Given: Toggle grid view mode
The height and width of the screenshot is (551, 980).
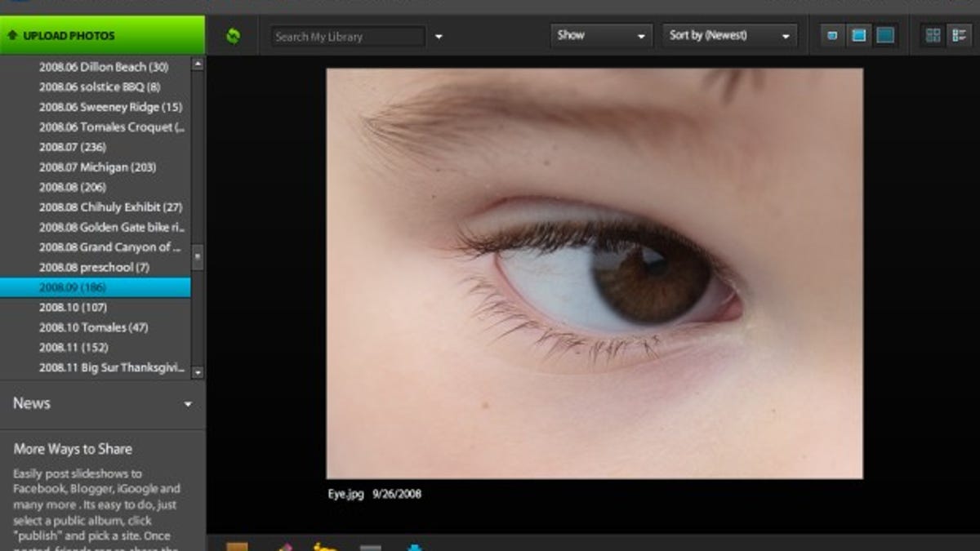Looking at the screenshot, I should (x=932, y=35).
